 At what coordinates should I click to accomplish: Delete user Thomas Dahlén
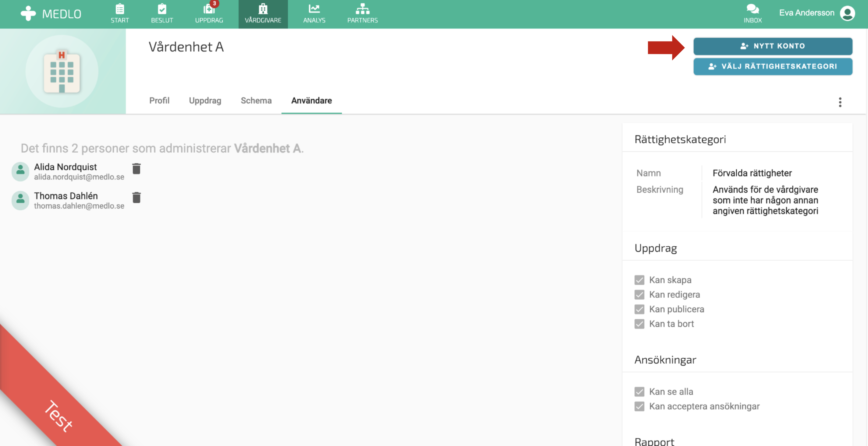coord(136,198)
